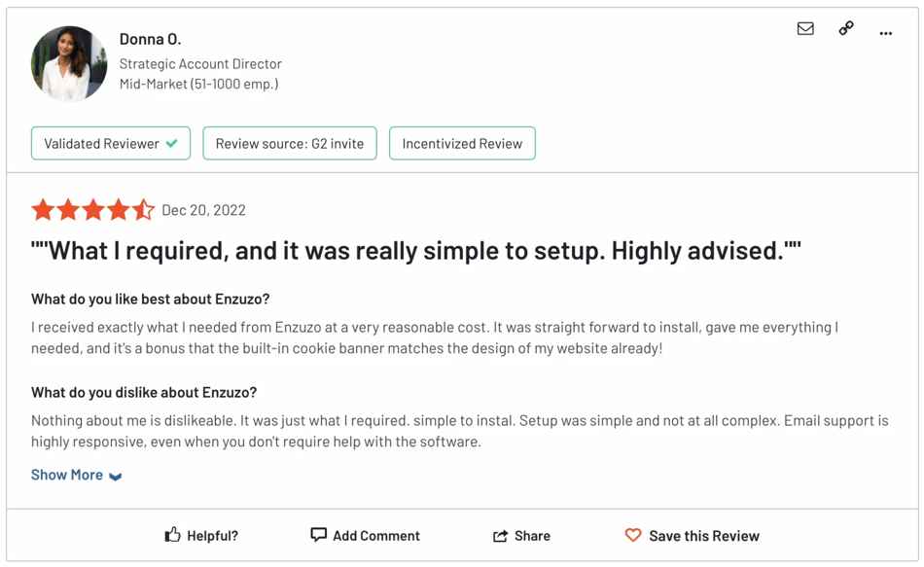Image resolution: width=924 pixels, height=567 pixels.
Task: Click the envelope email icon
Action: [x=805, y=28]
